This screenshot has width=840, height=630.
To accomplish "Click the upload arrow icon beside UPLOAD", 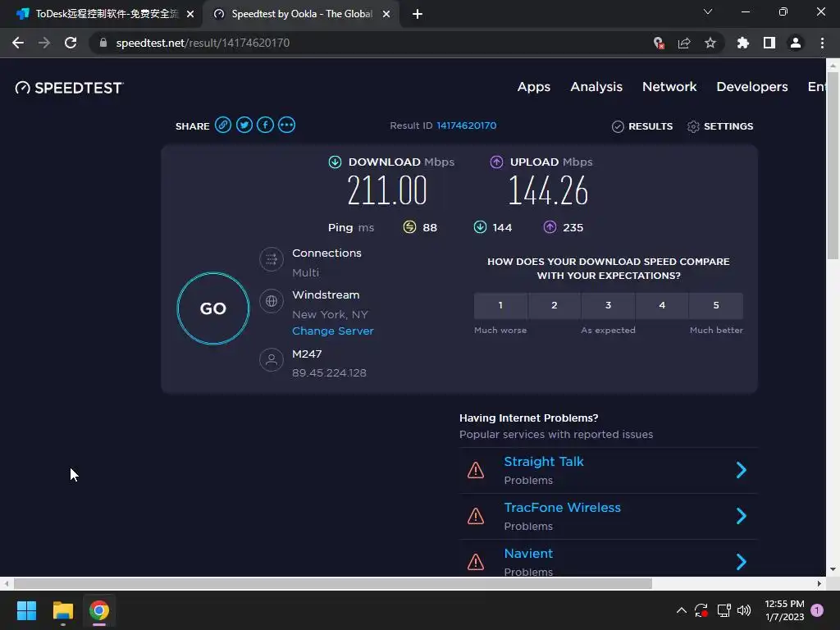I will click(x=496, y=162).
